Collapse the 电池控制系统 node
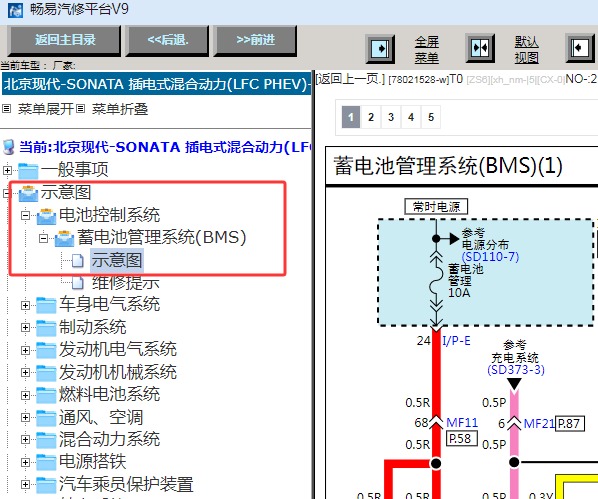The width and height of the screenshot is (598, 499). [x=26, y=216]
